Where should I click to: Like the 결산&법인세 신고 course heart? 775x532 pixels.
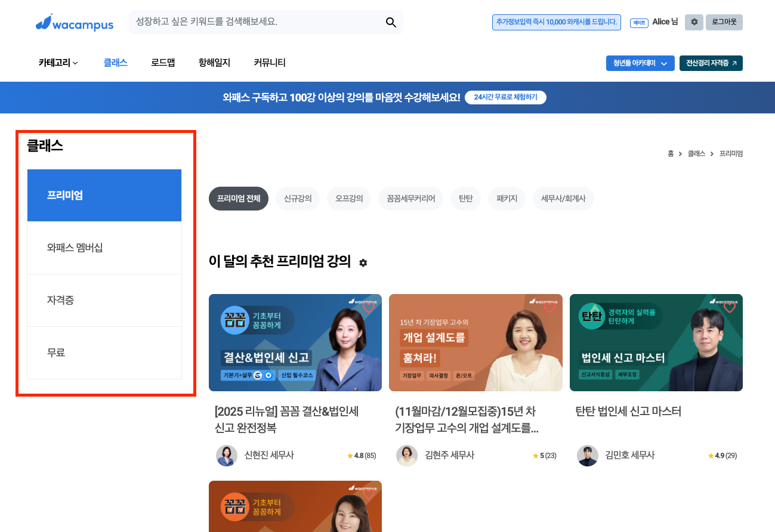click(369, 308)
